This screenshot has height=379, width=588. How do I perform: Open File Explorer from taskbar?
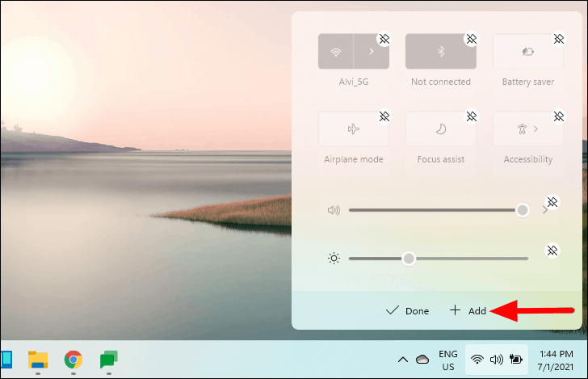[x=38, y=360]
